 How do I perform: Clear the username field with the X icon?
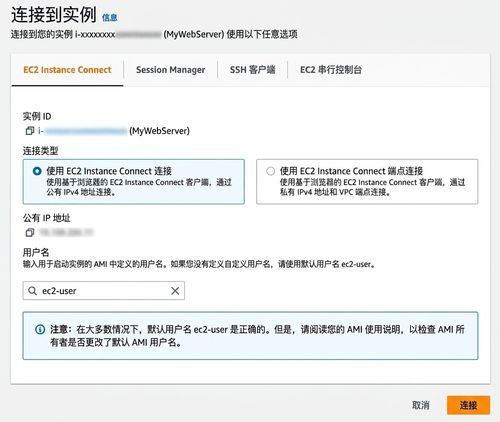tap(175, 291)
